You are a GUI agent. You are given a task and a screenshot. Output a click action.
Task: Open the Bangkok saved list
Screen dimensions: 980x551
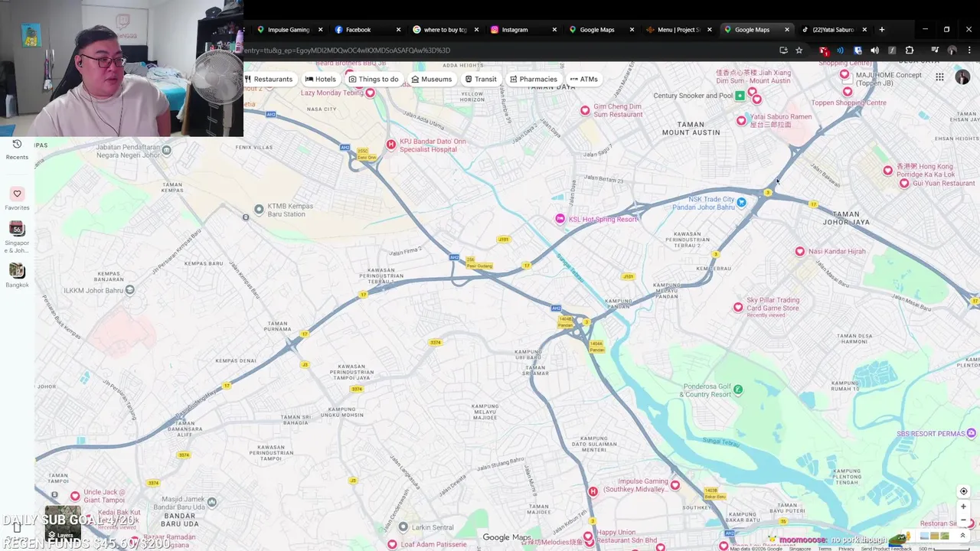[17, 275]
